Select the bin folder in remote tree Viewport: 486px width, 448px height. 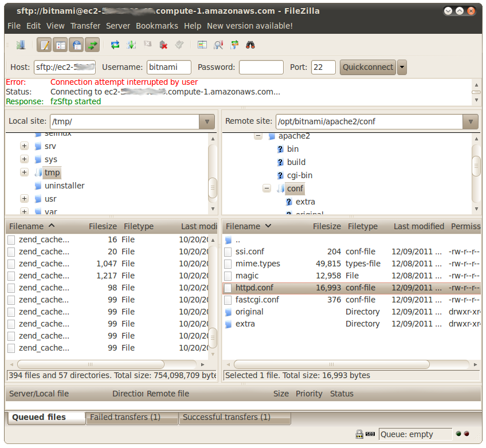pos(293,149)
